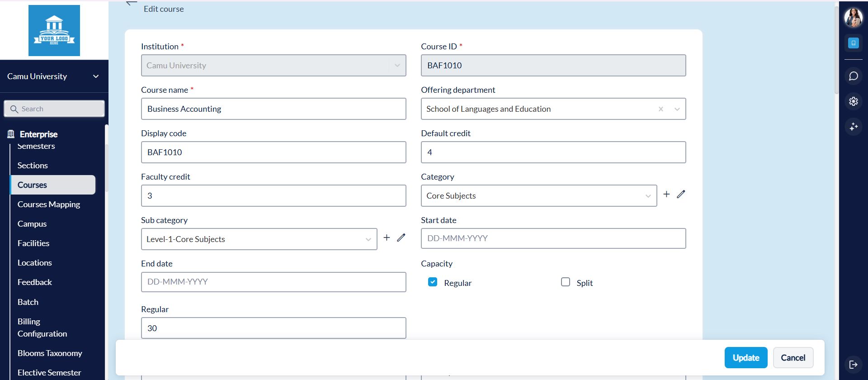
Task: Enable the Split capacity checkbox
Action: [565, 282]
